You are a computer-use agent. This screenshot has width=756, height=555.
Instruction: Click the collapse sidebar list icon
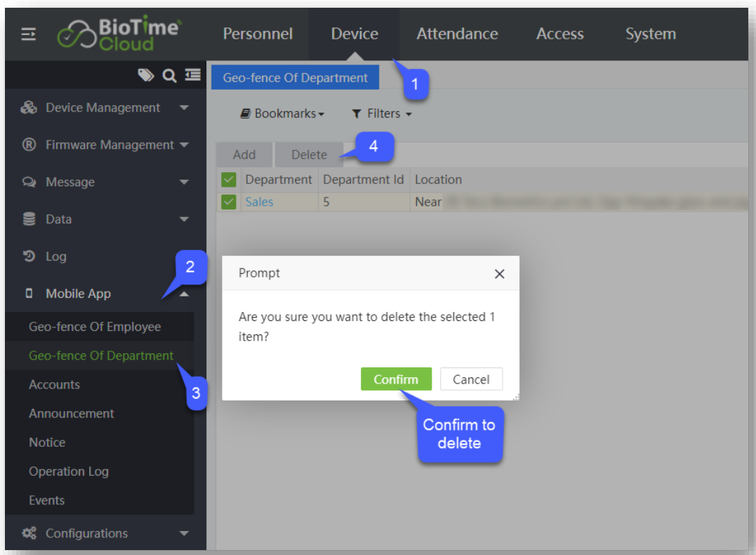point(192,75)
